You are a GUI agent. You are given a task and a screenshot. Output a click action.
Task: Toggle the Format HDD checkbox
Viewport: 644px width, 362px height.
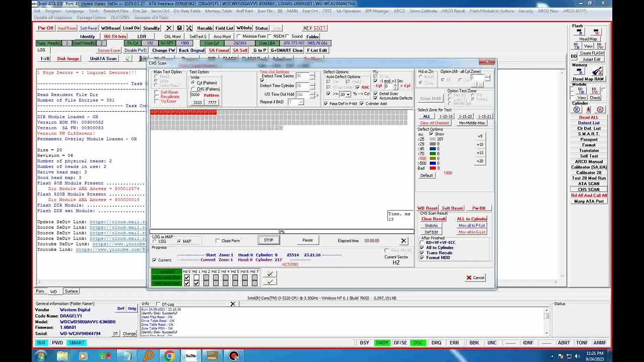[x=422, y=257]
